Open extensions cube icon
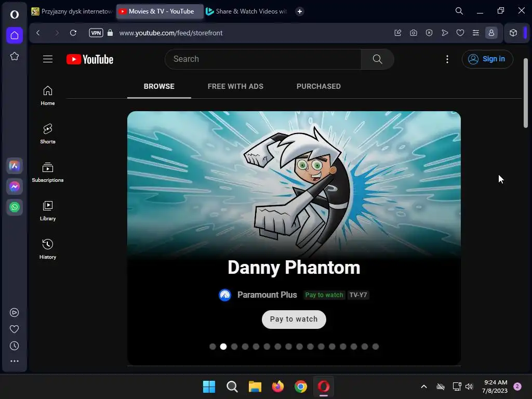The image size is (532, 399). click(x=513, y=33)
